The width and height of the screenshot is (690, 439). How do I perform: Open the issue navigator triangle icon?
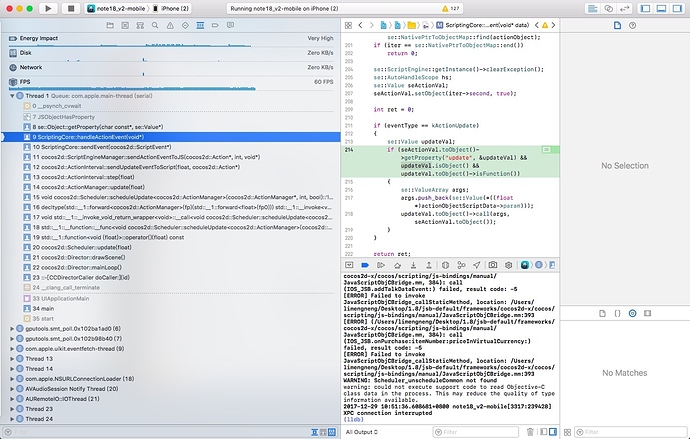click(x=170, y=26)
